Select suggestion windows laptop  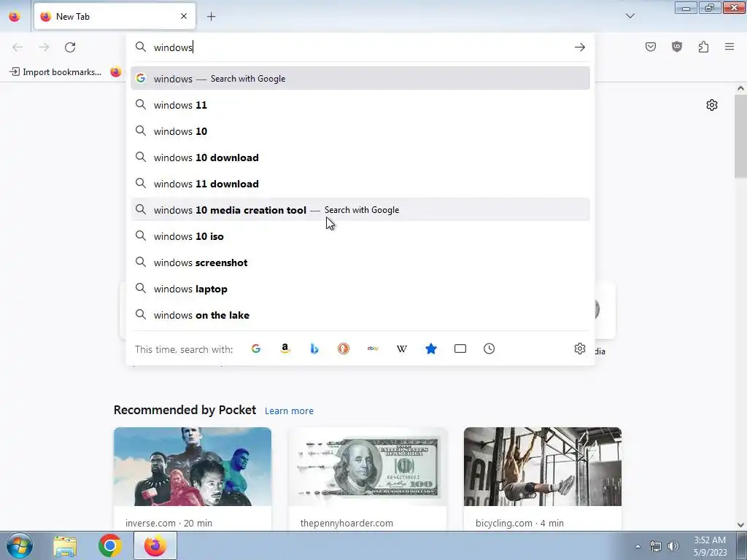(x=360, y=289)
